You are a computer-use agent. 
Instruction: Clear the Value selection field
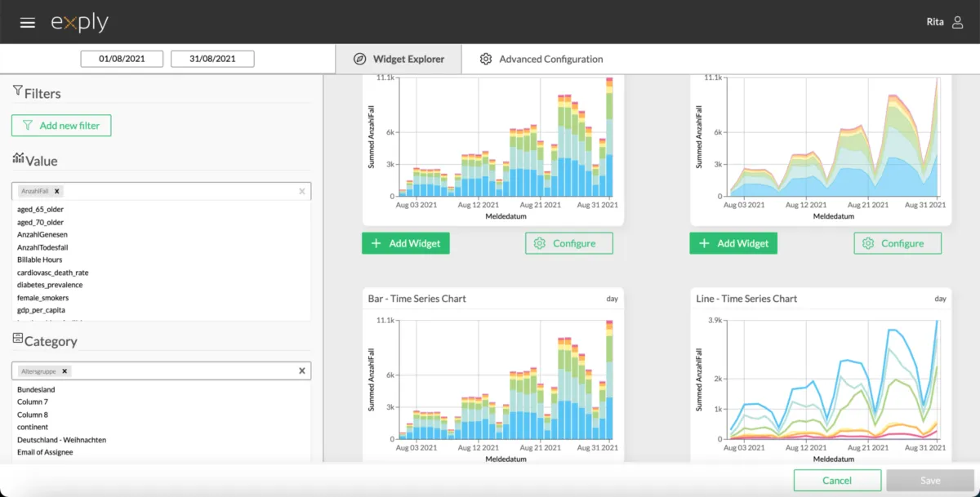click(301, 191)
